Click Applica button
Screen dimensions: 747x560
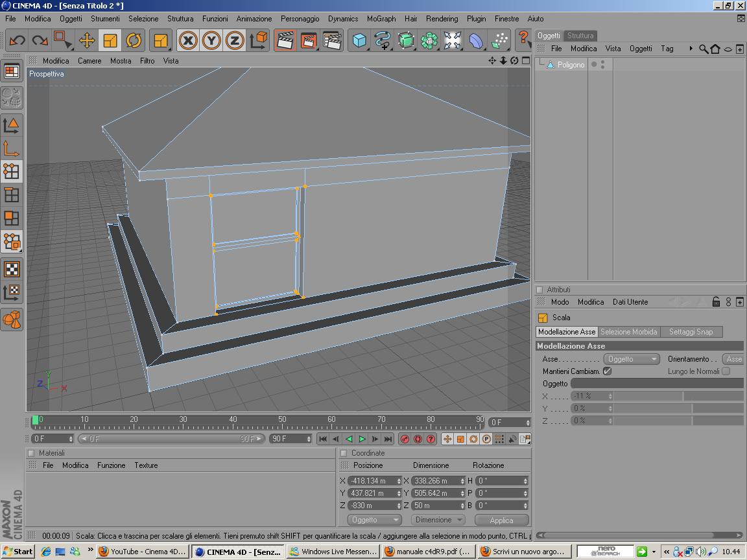click(502, 520)
